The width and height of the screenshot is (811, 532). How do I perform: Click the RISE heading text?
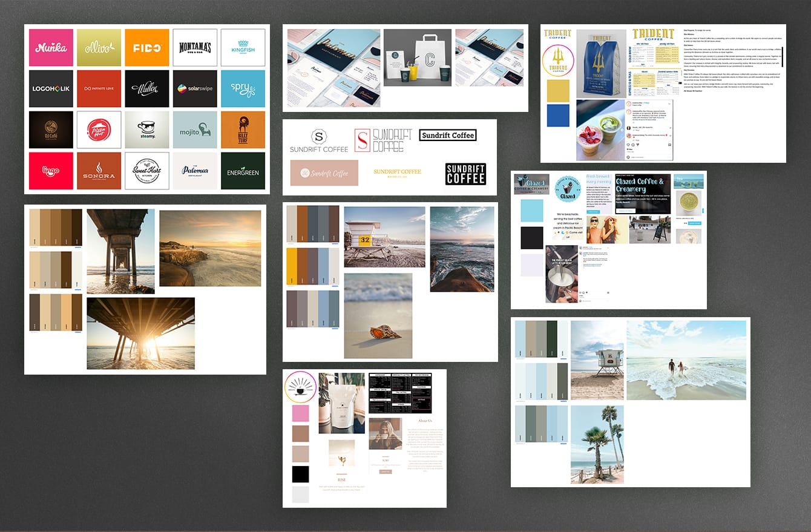341,480
